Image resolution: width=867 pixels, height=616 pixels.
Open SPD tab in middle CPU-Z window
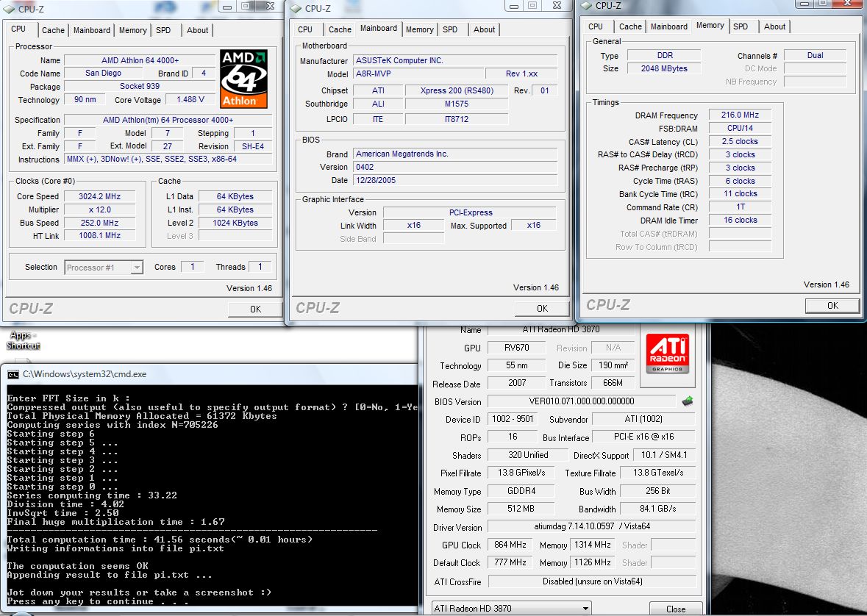coord(450,30)
